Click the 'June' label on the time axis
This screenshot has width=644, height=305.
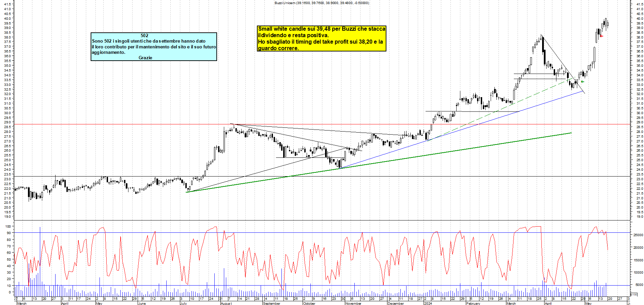pyautogui.click(x=142, y=303)
